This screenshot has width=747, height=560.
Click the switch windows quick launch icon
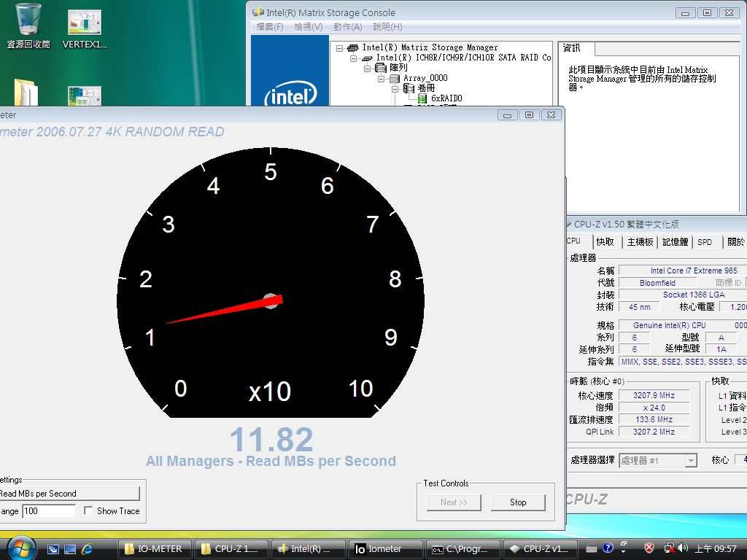click(53, 549)
